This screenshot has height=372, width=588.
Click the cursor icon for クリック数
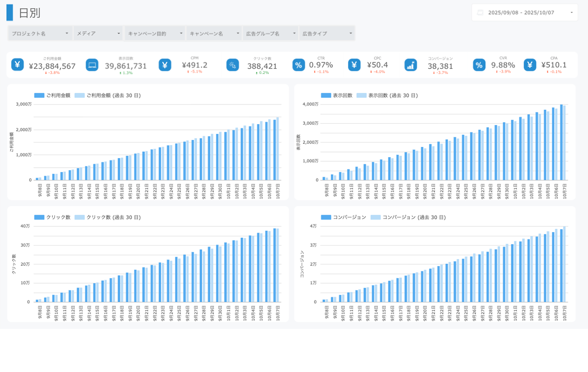(x=233, y=65)
